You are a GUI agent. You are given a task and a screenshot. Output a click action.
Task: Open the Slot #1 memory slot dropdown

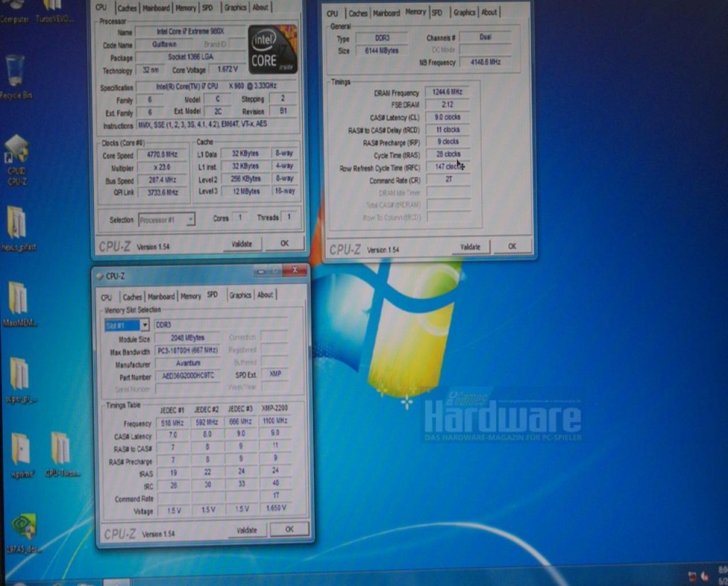click(x=127, y=325)
